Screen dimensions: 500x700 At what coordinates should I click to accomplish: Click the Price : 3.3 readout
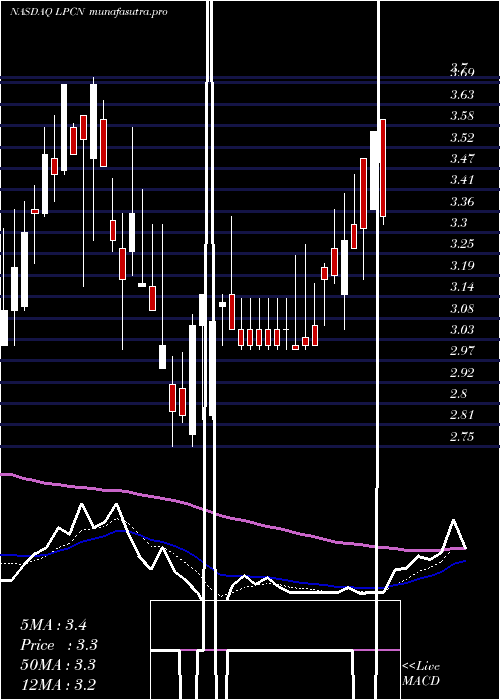(x=59, y=645)
